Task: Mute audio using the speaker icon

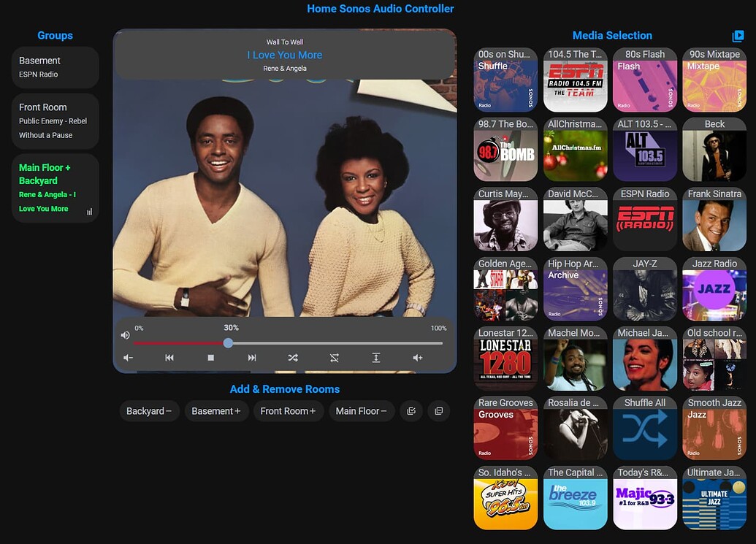Action: pyautogui.click(x=125, y=334)
